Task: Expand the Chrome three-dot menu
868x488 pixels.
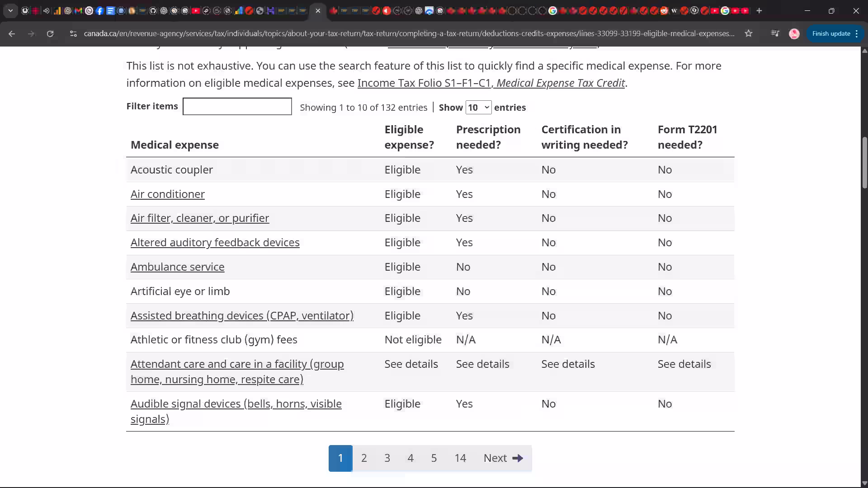Action: 857,33
